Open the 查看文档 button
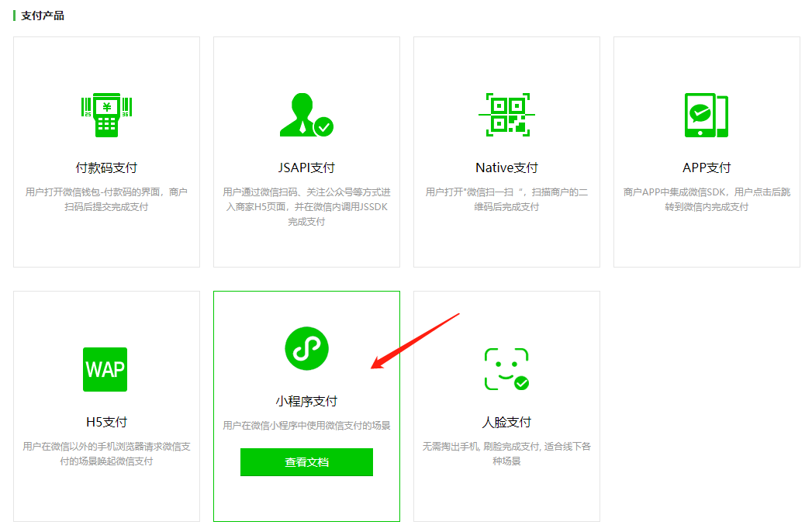 pyautogui.click(x=306, y=462)
